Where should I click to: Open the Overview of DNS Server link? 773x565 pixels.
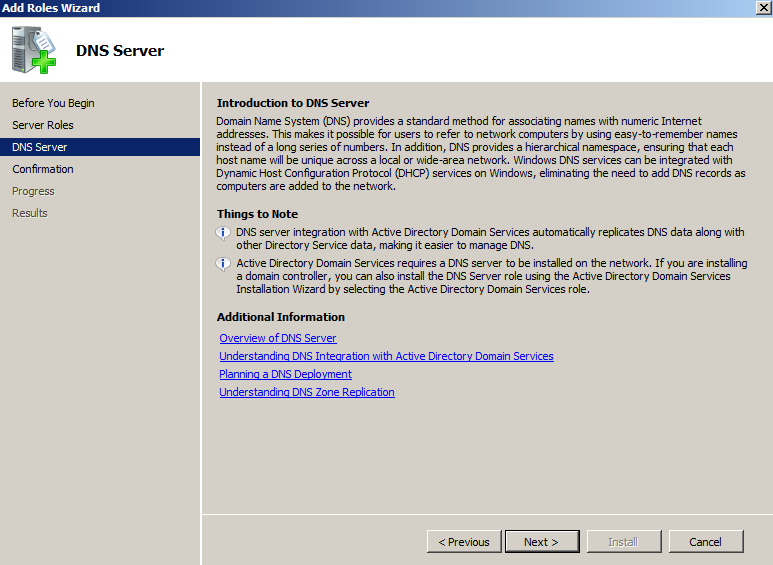[278, 338]
